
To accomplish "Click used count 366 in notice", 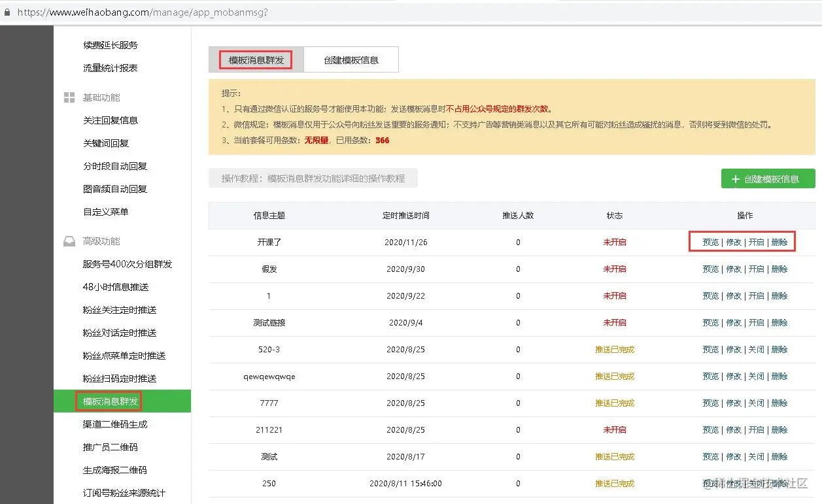I will click(383, 140).
